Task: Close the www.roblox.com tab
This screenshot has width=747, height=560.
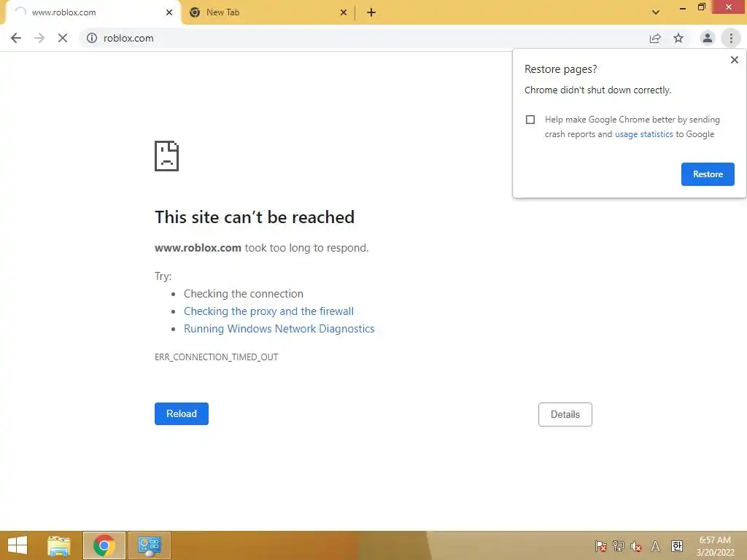Action: point(169,13)
